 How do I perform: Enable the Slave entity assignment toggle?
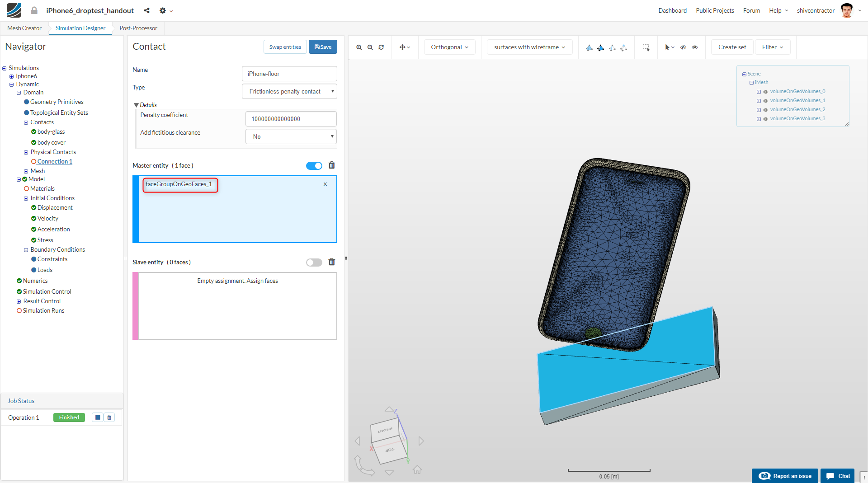pyautogui.click(x=314, y=262)
